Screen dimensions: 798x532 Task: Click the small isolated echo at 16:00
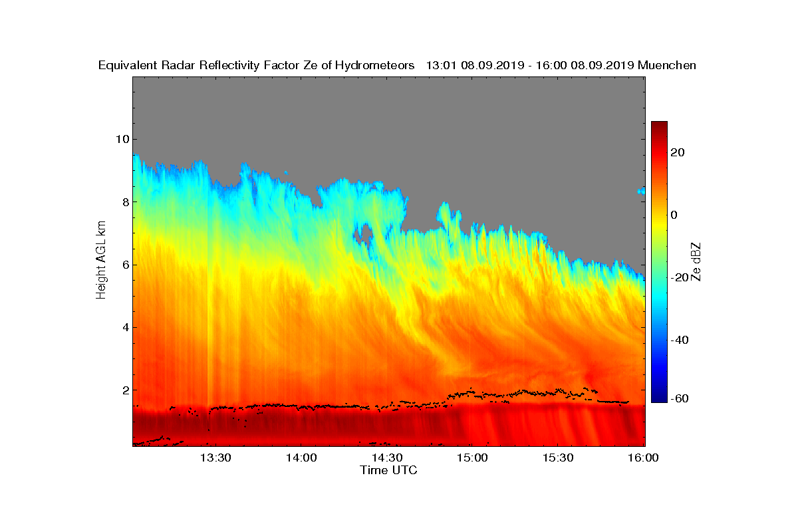pos(641,191)
